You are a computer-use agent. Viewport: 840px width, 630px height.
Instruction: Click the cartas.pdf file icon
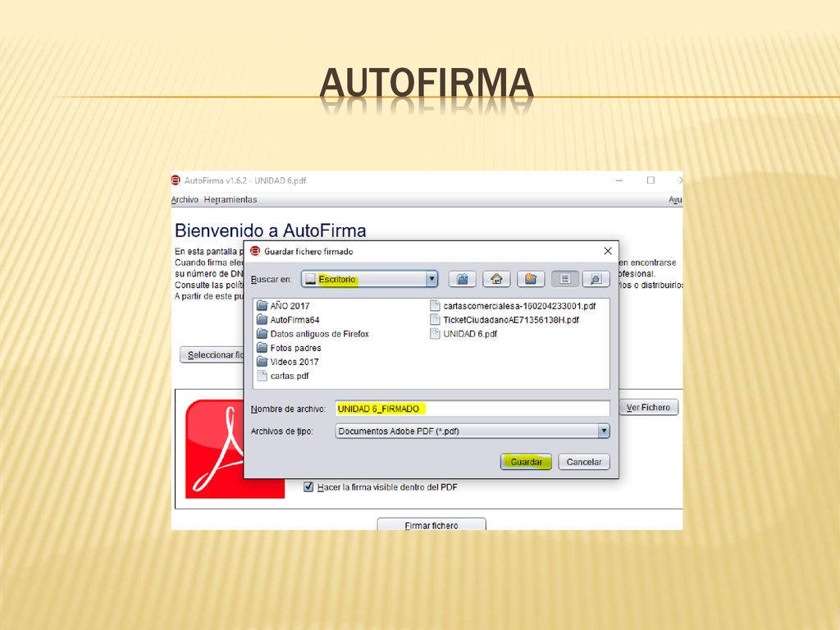(262, 376)
